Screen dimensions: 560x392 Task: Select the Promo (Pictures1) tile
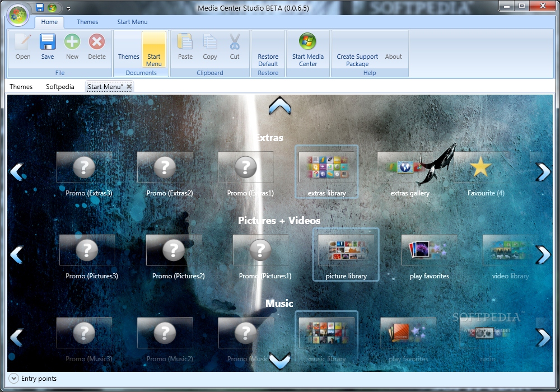(261, 257)
